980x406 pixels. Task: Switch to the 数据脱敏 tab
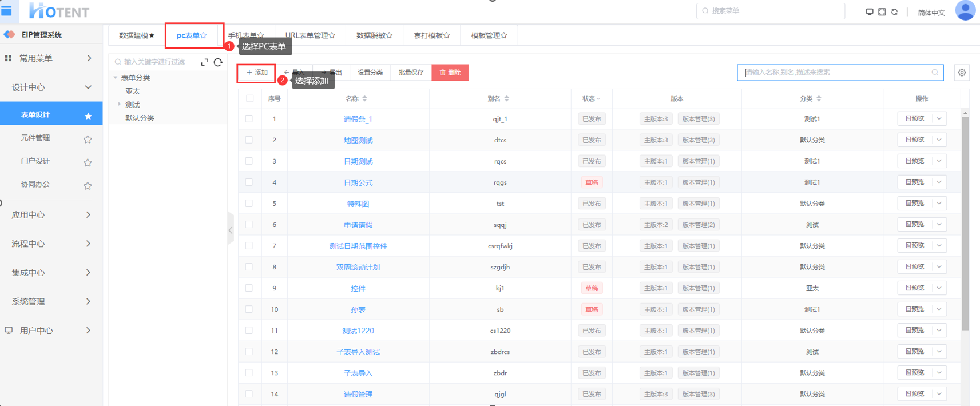point(374,35)
